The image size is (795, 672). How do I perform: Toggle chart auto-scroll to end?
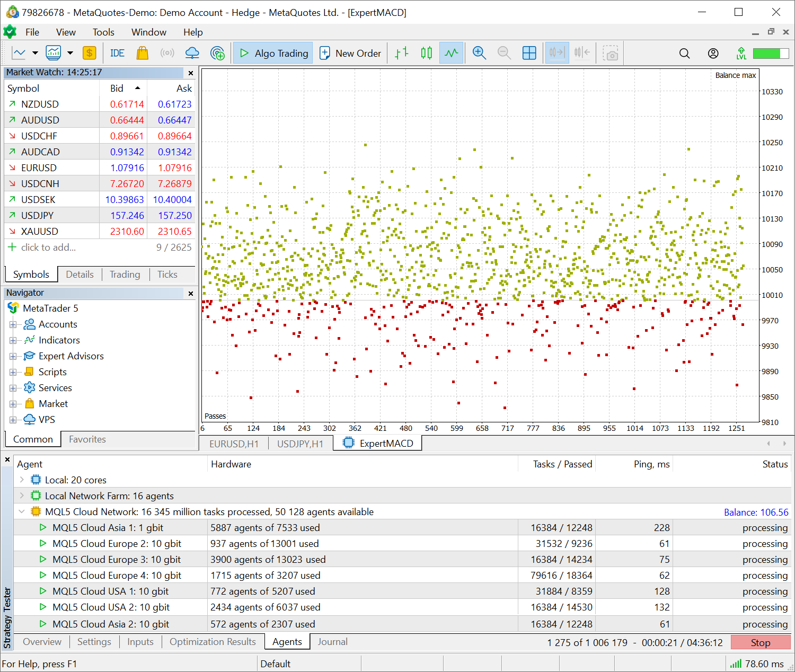[557, 53]
